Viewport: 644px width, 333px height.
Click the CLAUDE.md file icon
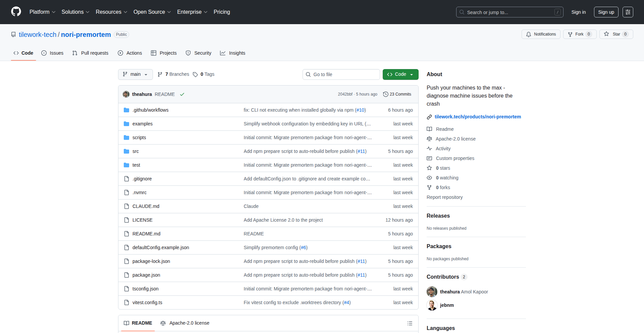pyautogui.click(x=126, y=206)
